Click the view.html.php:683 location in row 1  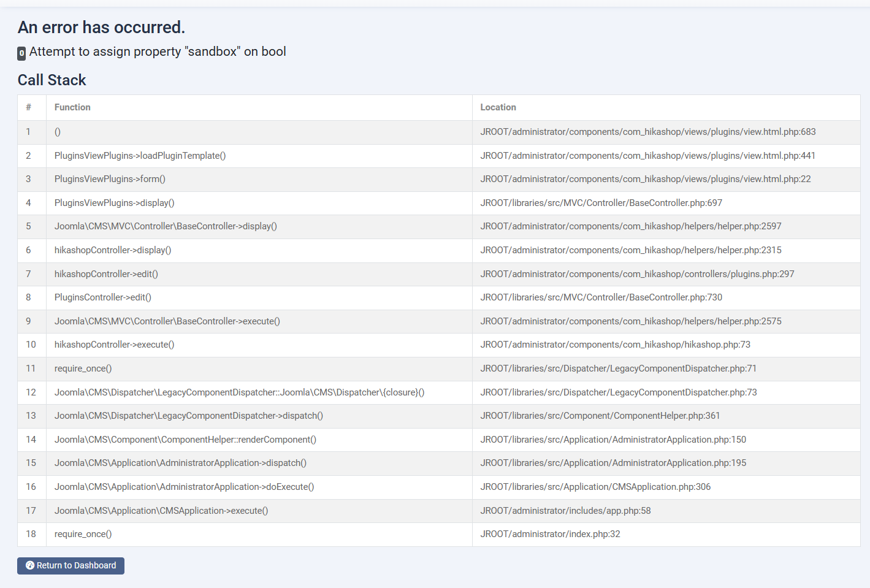pos(647,132)
